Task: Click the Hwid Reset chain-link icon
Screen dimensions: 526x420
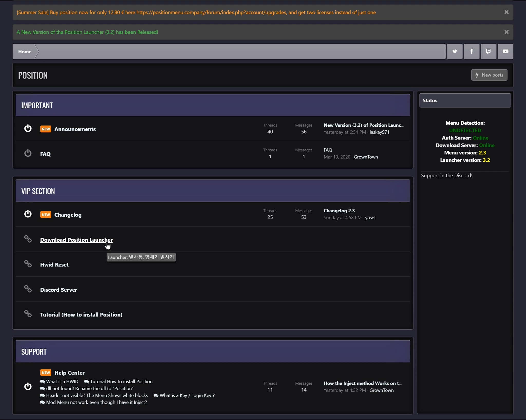Action: click(x=28, y=264)
